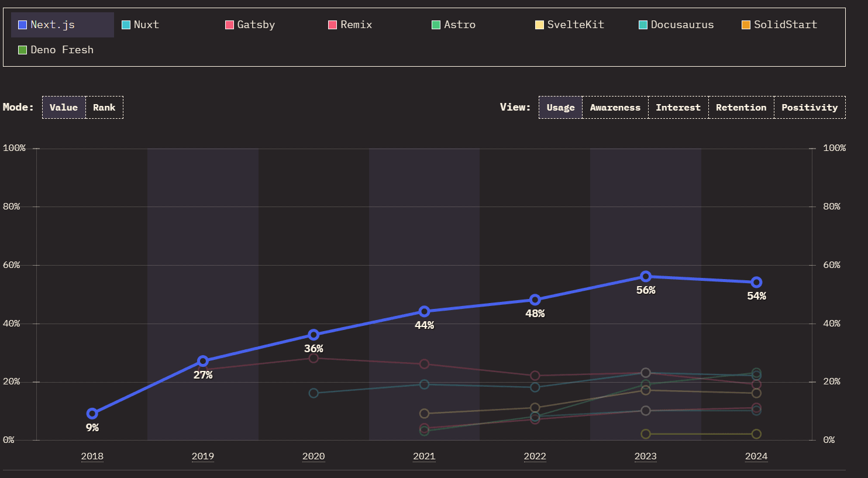Select the Next.js legend color square
Viewport: 868px width, 478px height.
point(22,25)
